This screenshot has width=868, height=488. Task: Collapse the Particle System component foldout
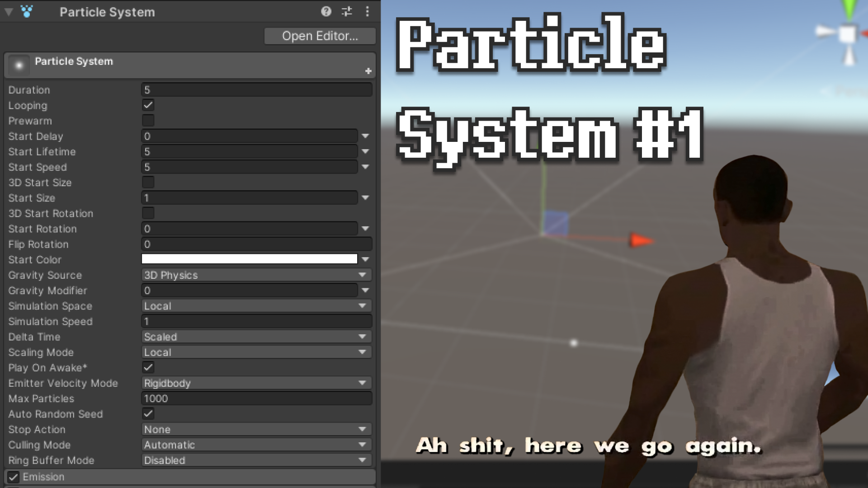9,12
